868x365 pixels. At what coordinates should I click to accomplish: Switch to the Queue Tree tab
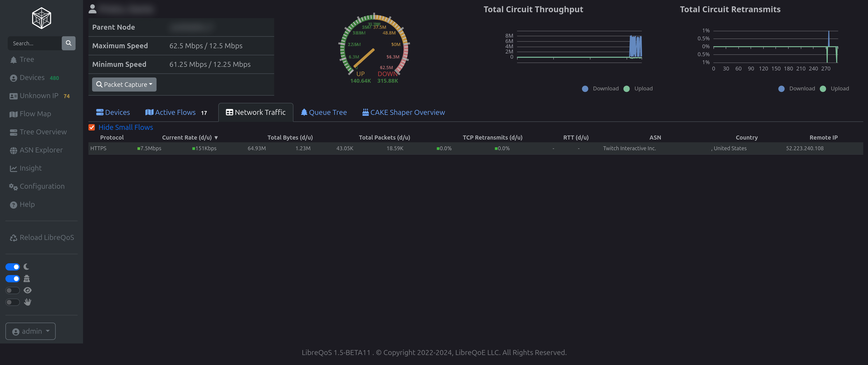point(323,112)
